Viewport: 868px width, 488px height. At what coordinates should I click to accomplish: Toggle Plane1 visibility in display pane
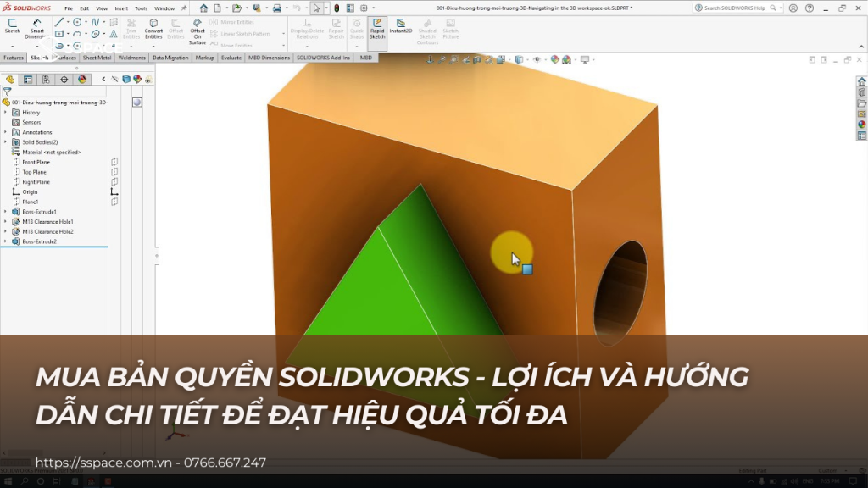click(114, 202)
